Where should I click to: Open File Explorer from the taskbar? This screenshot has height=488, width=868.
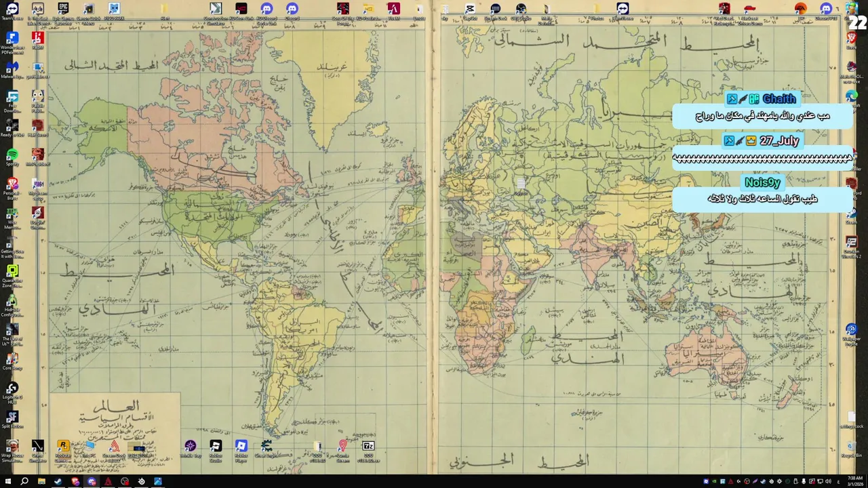[41, 481]
